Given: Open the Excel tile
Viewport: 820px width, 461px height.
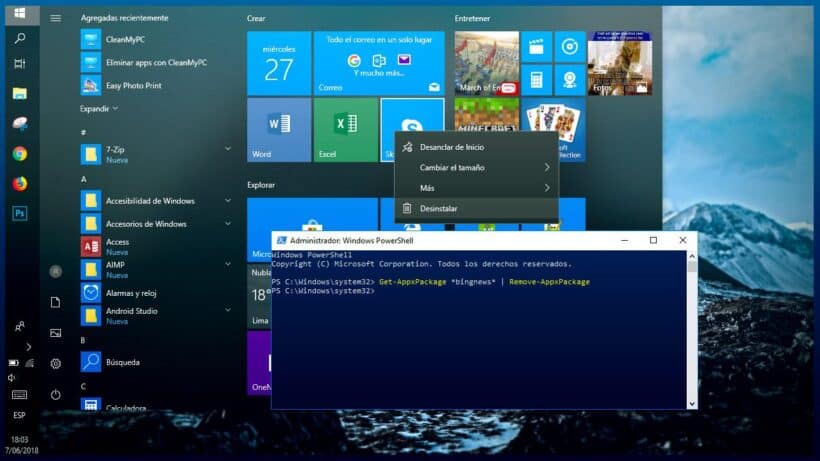Looking at the screenshot, I should [x=346, y=130].
